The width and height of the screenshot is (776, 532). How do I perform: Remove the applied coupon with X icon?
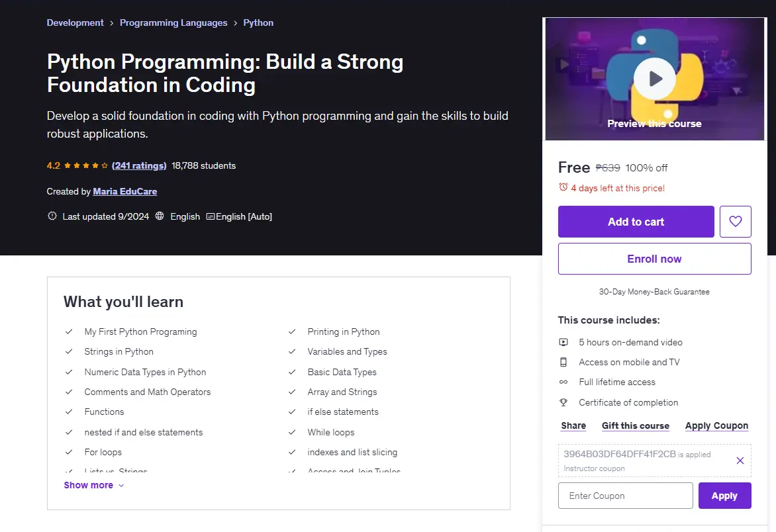[740, 461]
